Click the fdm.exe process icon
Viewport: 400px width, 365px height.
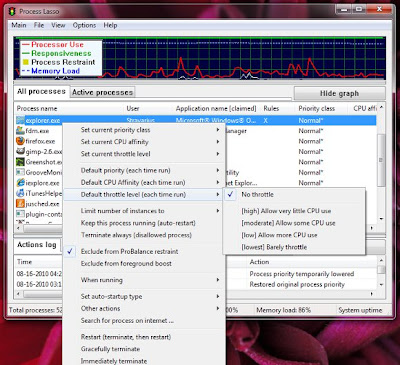tap(20, 130)
